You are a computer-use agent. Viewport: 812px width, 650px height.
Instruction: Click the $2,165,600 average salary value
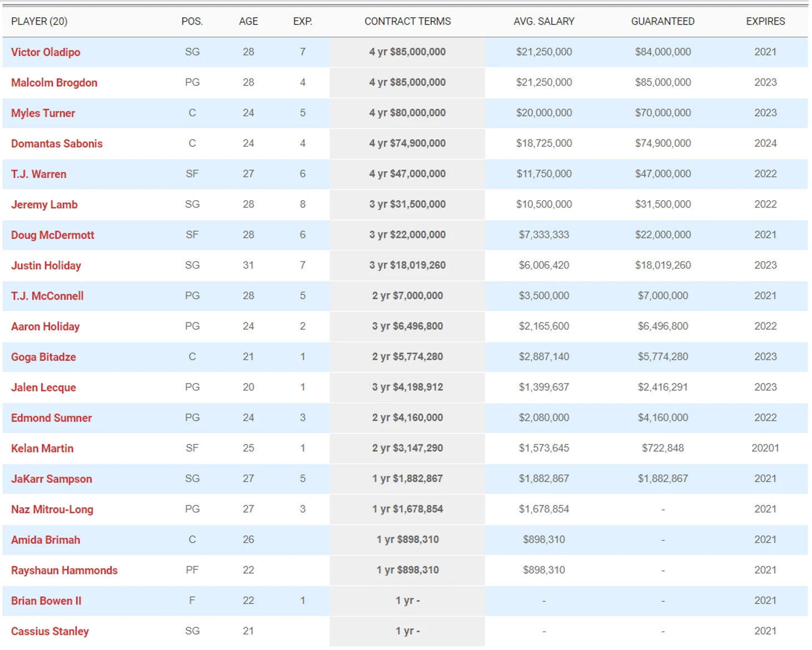click(x=544, y=326)
